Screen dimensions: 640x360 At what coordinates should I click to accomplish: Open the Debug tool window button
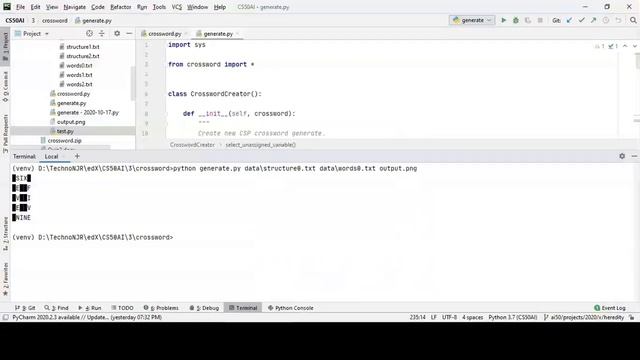[x=204, y=308]
